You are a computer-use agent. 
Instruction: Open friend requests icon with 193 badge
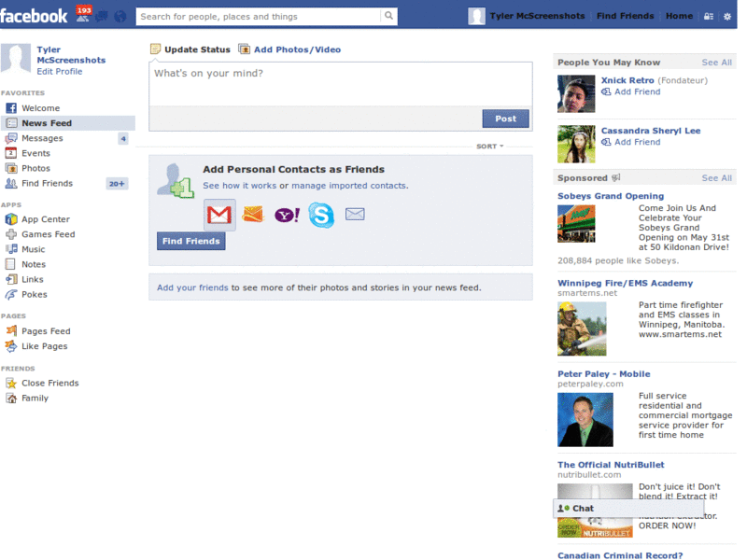[83, 14]
